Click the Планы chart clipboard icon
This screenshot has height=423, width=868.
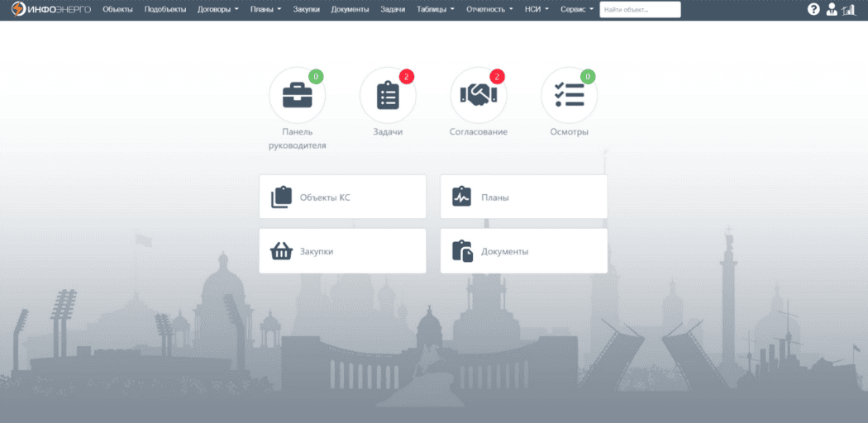pos(461,197)
